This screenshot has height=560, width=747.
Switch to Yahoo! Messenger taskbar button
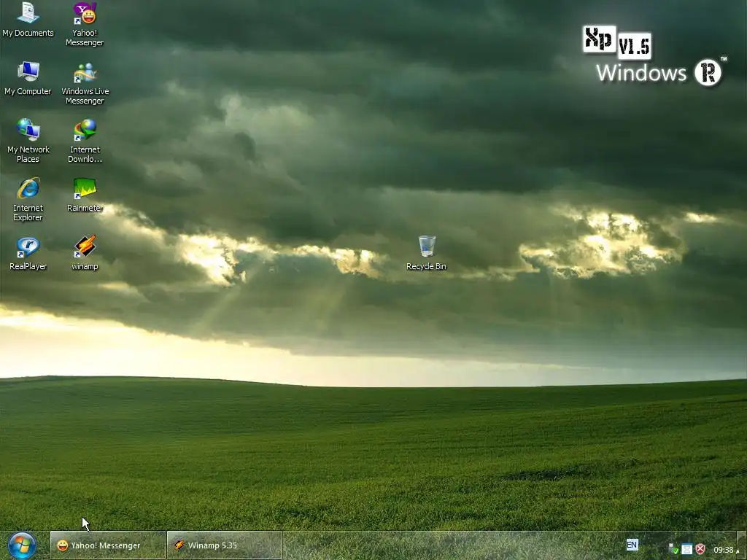[108, 545]
